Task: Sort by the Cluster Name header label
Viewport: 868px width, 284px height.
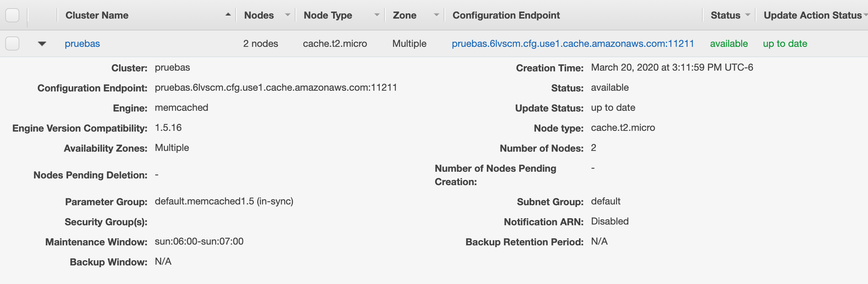Action: coord(97,15)
